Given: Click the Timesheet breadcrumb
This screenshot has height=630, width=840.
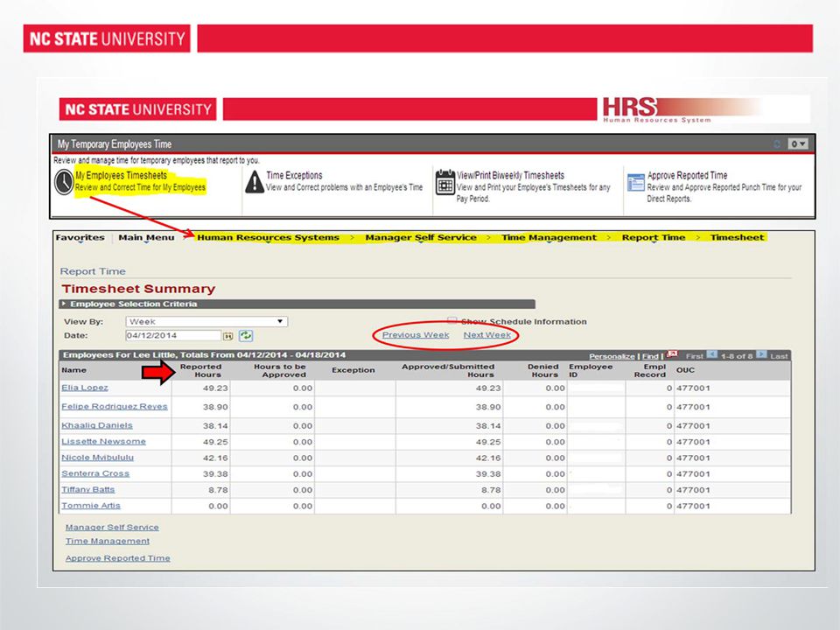Looking at the screenshot, I should (x=737, y=237).
